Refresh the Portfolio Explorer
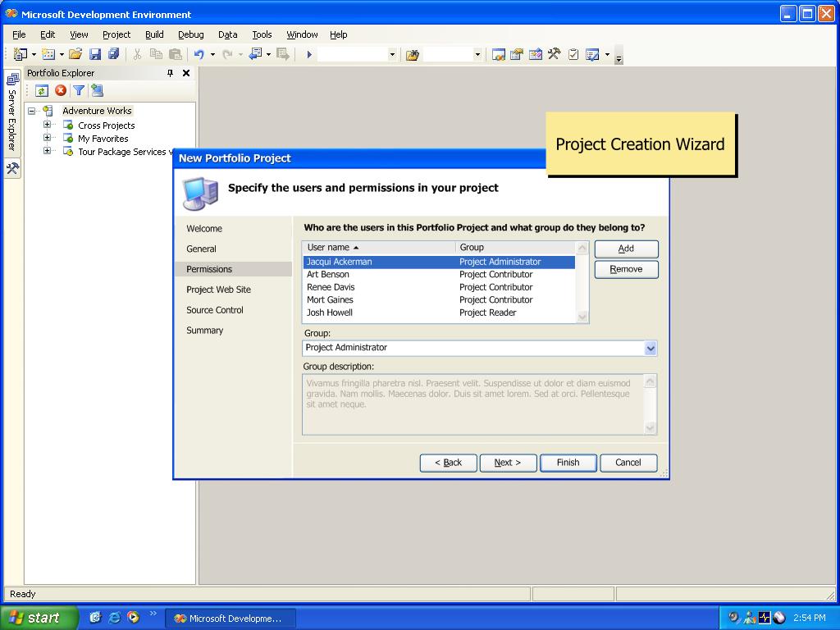The width and height of the screenshot is (840, 630). tap(42, 90)
